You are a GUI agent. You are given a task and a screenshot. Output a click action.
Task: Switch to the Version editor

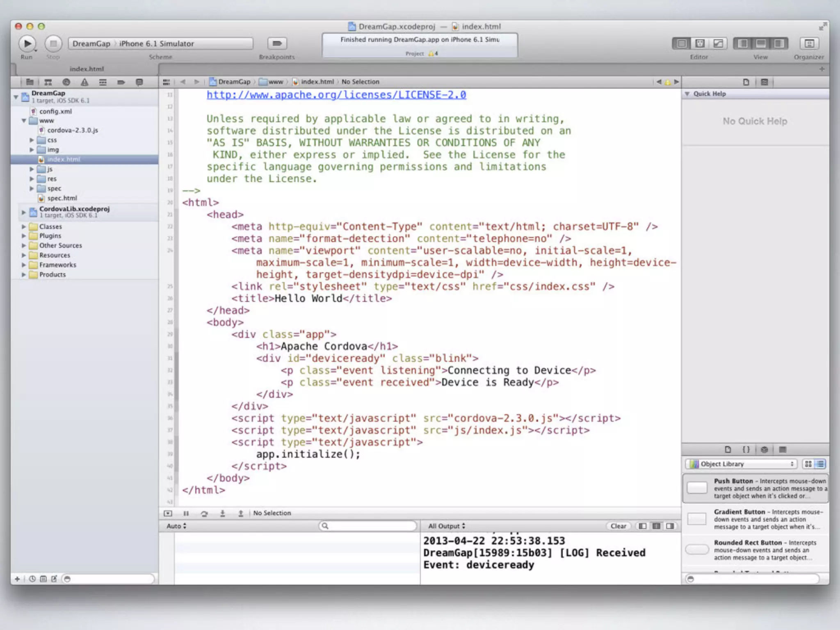coord(718,43)
